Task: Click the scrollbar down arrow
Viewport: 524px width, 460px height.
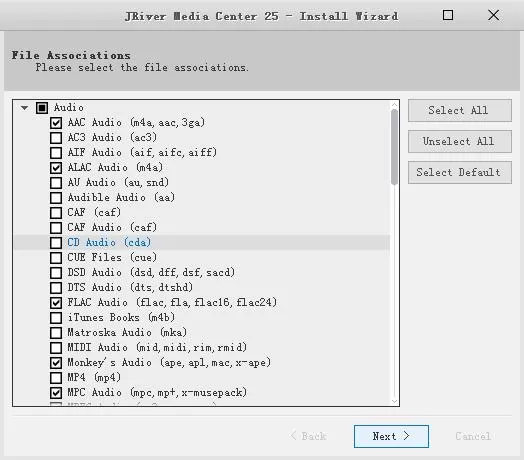Action: pos(394,401)
